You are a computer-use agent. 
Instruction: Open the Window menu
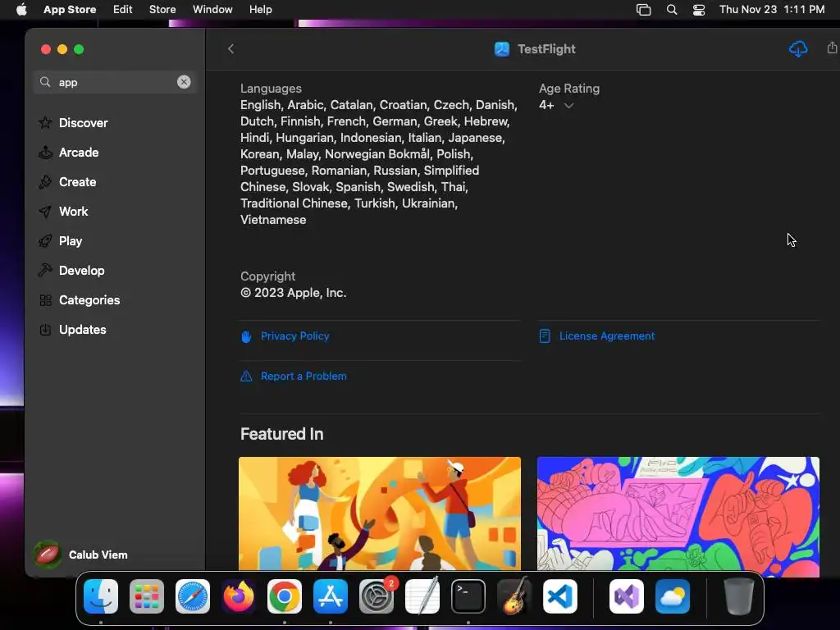[x=212, y=9]
